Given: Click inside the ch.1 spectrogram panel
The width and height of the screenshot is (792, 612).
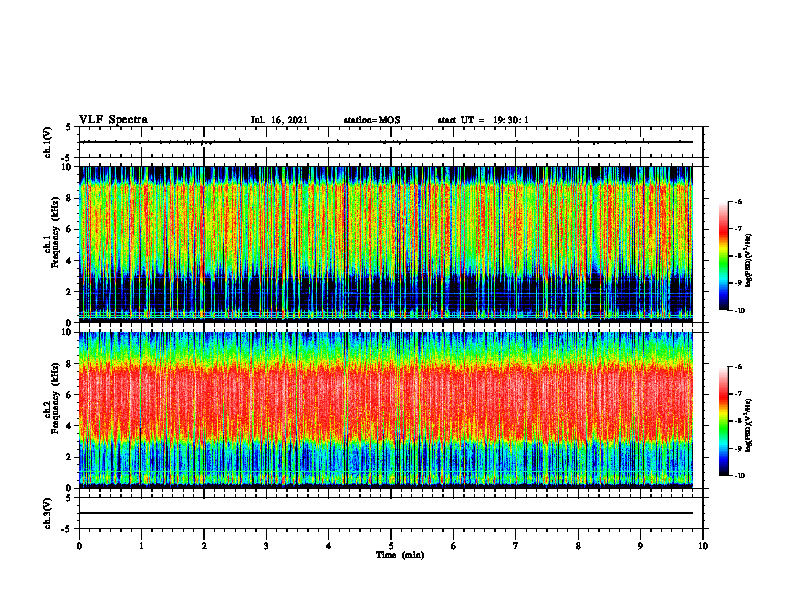Looking at the screenshot, I should click(386, 244).
